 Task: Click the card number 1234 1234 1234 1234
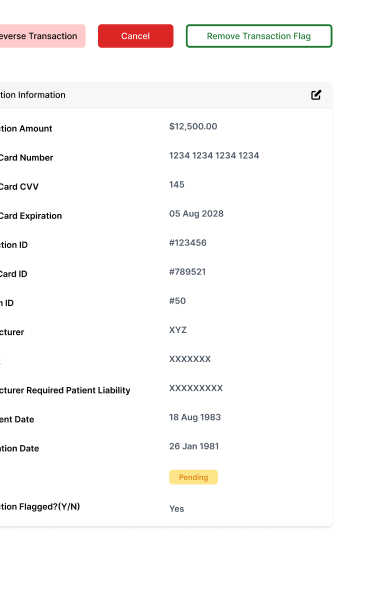(214, 155)
